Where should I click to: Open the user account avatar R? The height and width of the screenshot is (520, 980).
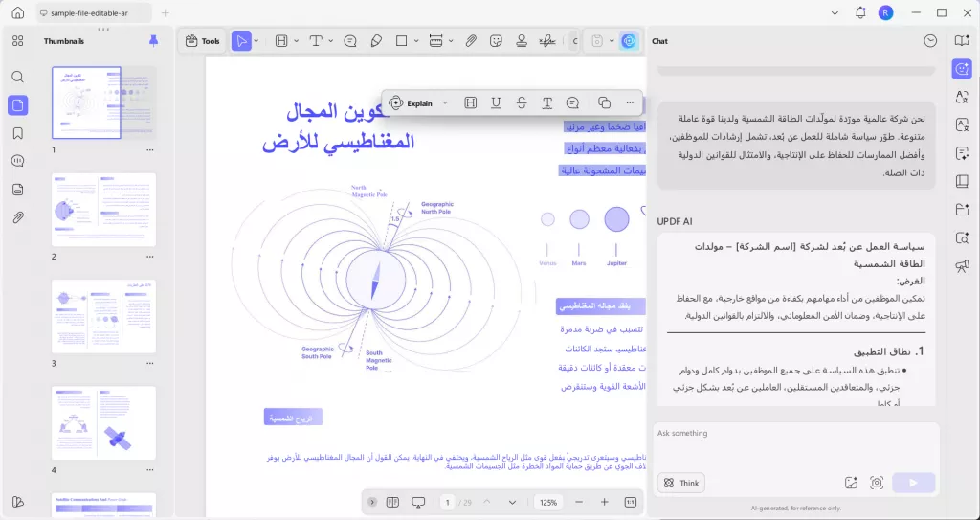pyautogui.click(x=885, y=12)
